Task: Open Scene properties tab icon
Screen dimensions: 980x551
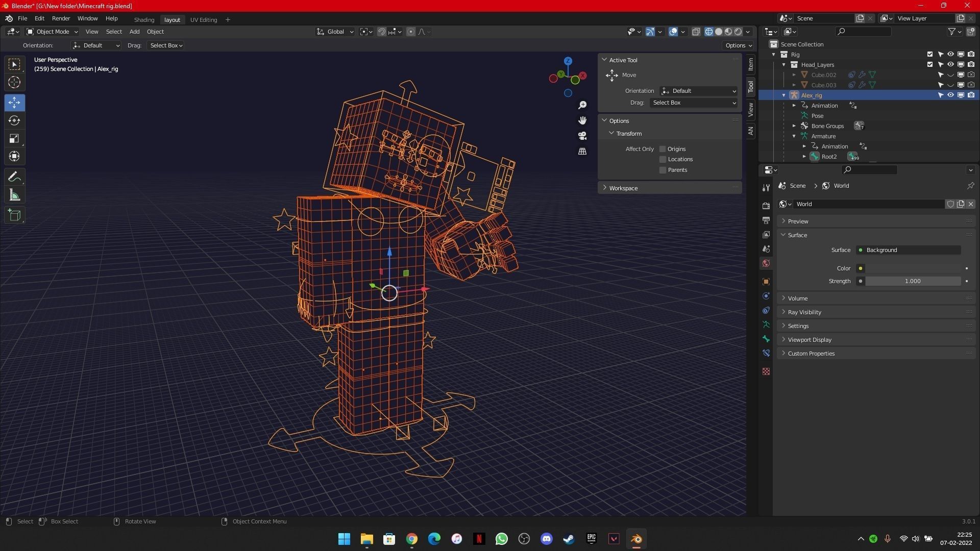Action: [766, 248]
